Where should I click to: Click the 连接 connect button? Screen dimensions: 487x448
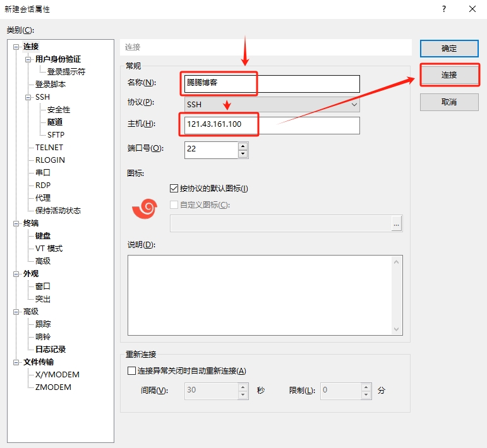pos(448,75)
